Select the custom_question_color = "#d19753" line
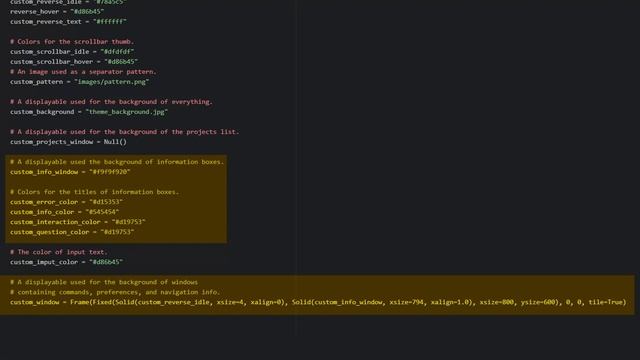Viewport: 640px width, 360px height. [x=72, y=232]
